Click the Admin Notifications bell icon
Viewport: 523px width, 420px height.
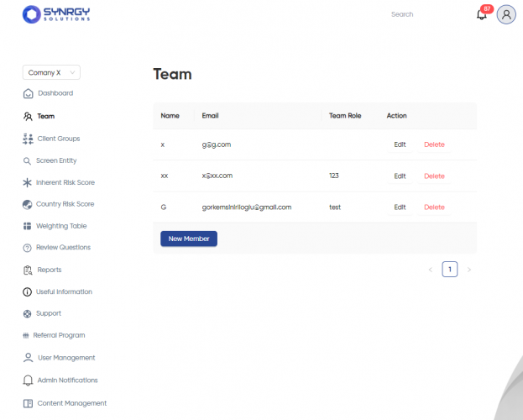[x=28, y=381]
